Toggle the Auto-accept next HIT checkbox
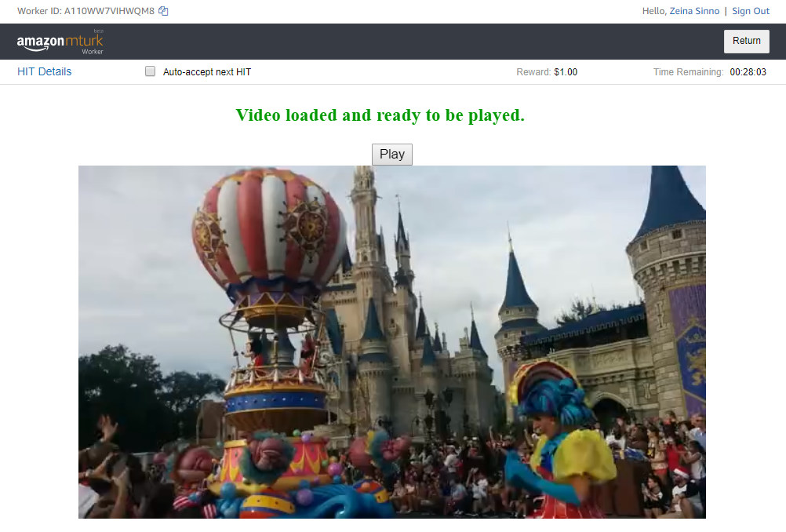The width and height of the screenshot is (786, 532). pos(151,72)
